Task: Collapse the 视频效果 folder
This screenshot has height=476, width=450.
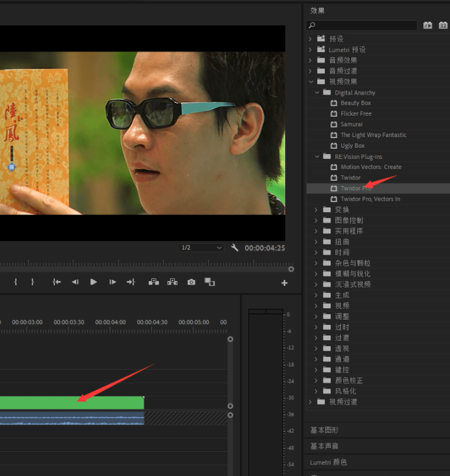Action: [x=311, y=81]
